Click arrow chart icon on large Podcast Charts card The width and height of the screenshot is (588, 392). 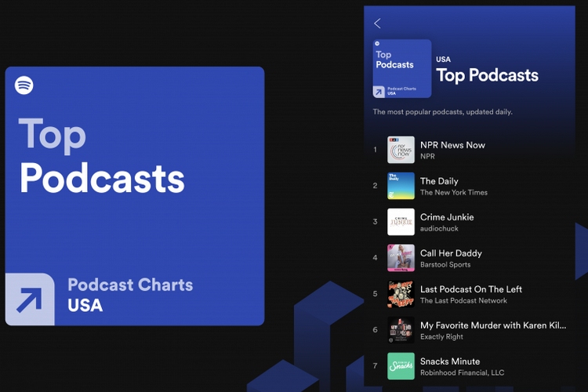click(30, 299)
